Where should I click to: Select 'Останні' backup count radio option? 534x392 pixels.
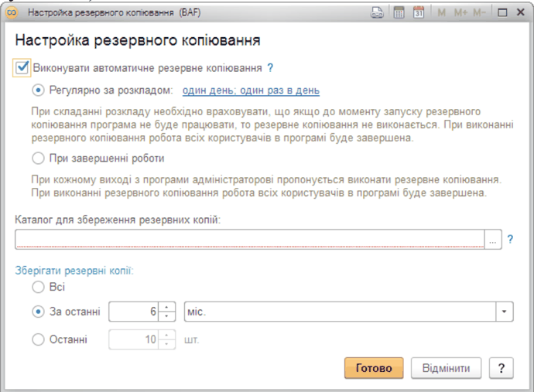click(39, 339)
